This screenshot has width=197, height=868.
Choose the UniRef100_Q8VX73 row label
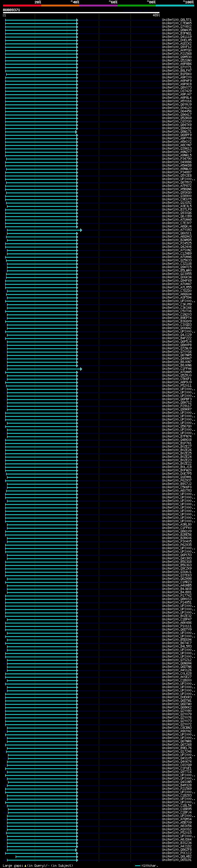176,88
